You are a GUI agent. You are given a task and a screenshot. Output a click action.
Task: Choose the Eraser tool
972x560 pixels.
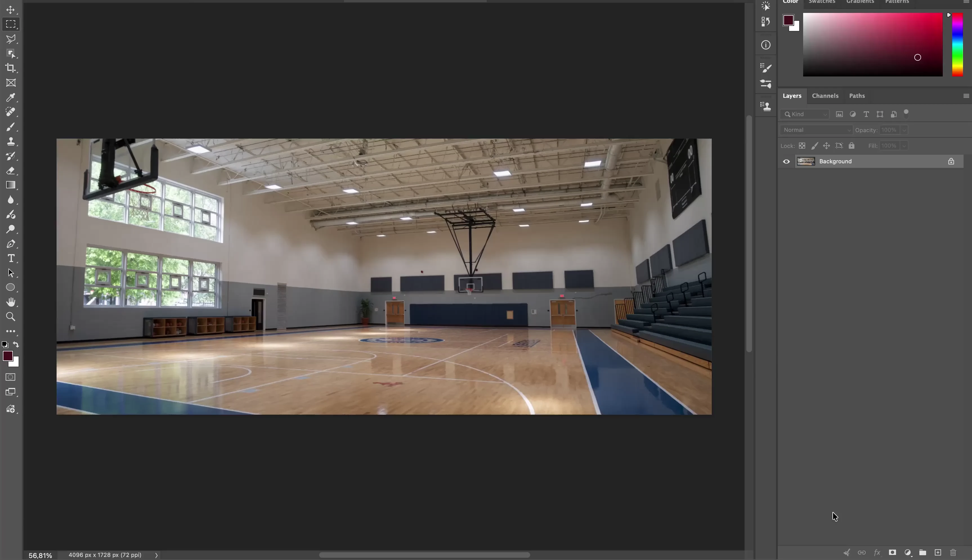[11, 170]
